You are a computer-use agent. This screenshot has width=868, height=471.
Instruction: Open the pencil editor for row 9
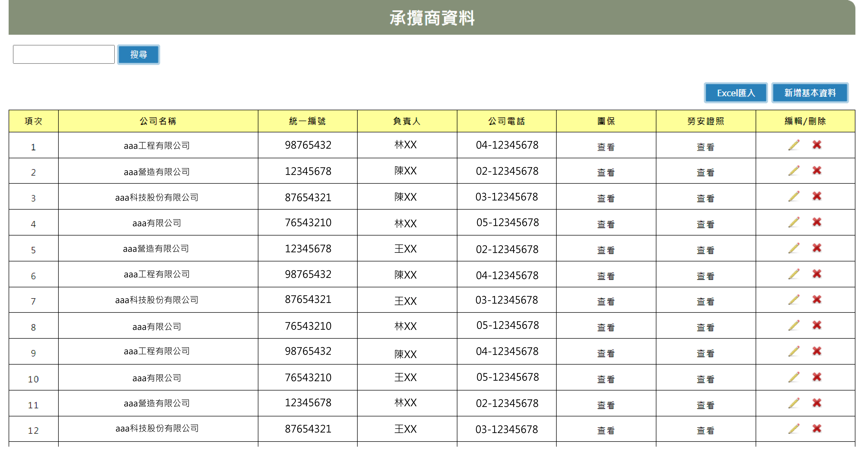[x=794, y=351]
